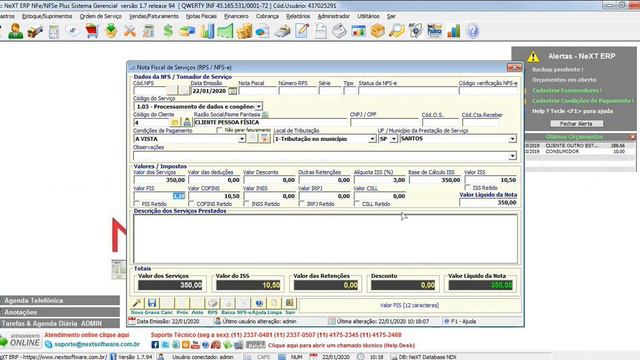This screenshot has width=640, height=360.
Task: Open Anotações panel
Action: (60, 312)
